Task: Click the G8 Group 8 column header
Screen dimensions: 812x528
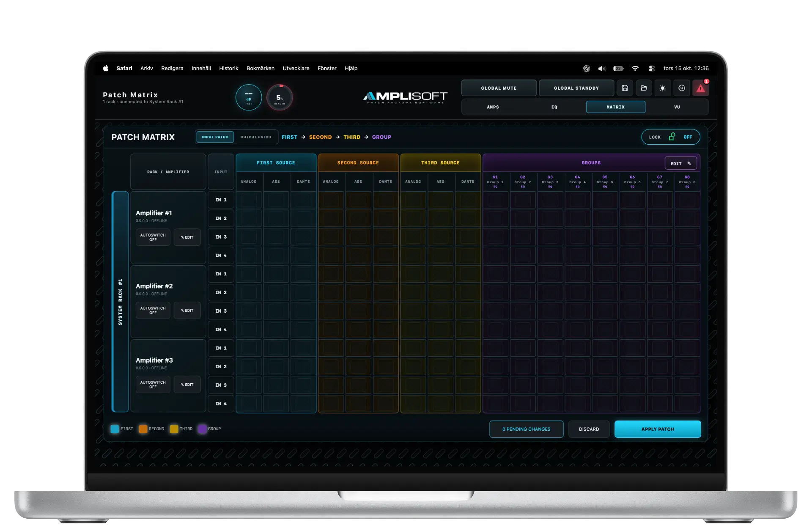Action: coord(687,181)
